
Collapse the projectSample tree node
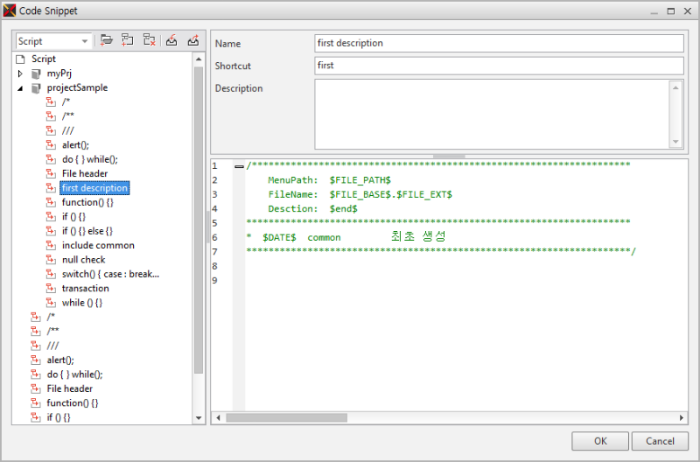tap(21, 88)
